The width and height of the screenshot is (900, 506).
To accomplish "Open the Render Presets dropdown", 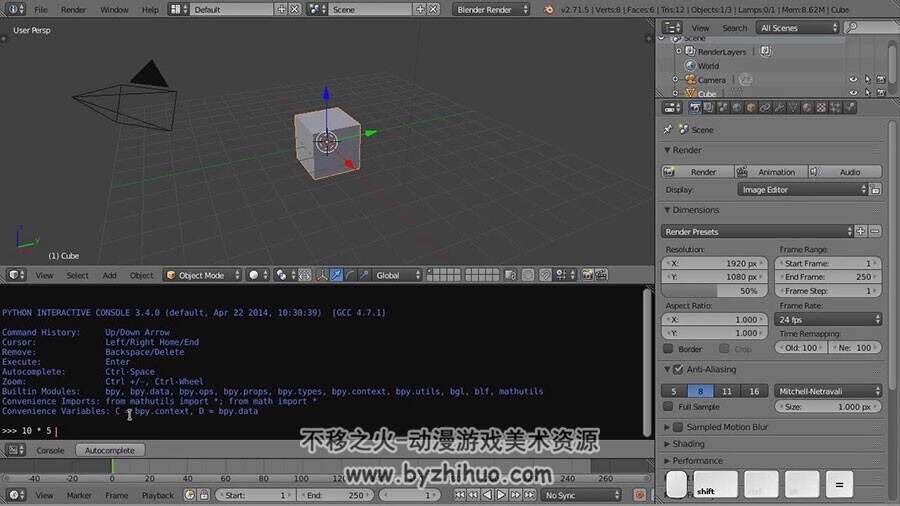I will (758, 231).
